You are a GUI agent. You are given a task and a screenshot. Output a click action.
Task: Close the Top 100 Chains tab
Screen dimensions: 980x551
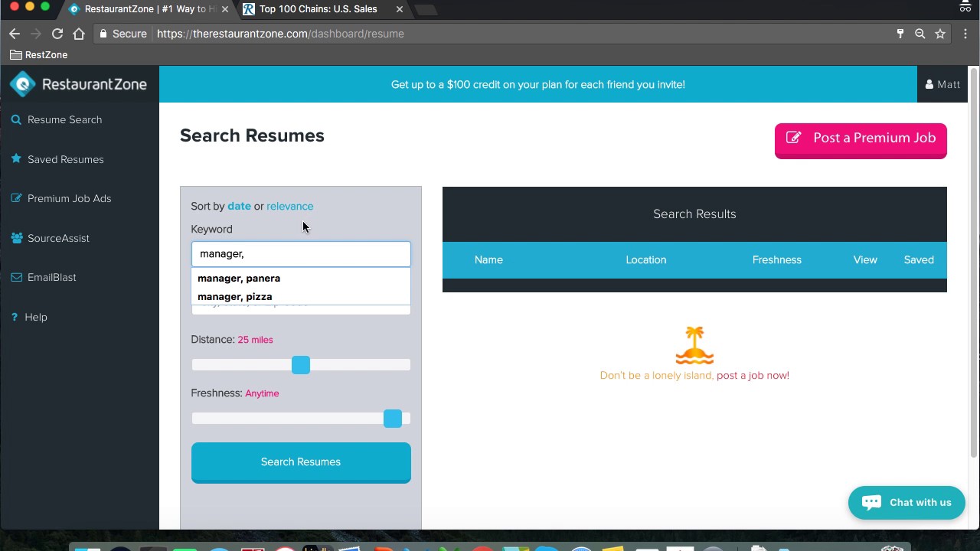pos(399,9)
